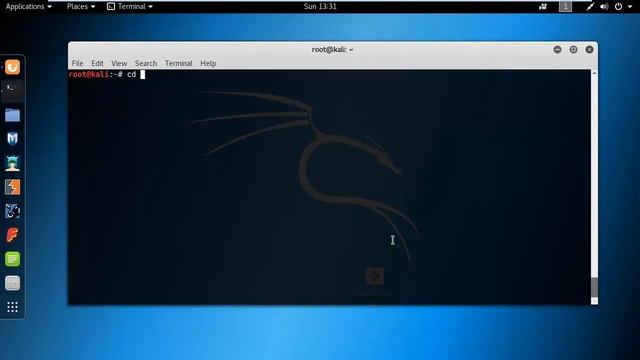Screen dimensions: 640x360
Task: Click the root@kali prompt text
Action: point(96,74)
